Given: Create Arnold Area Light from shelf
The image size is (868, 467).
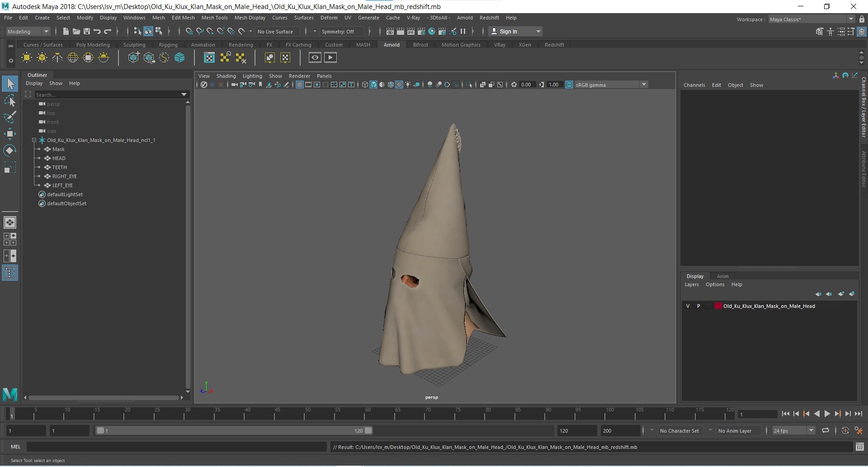Looking at the screenshot, I should pyautogui.click(x=27, y=57).
